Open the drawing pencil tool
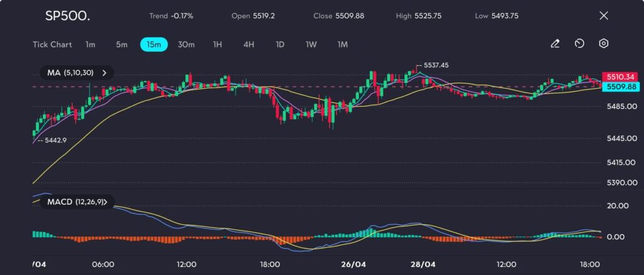 pyautogui.click(x=555, y=44)
